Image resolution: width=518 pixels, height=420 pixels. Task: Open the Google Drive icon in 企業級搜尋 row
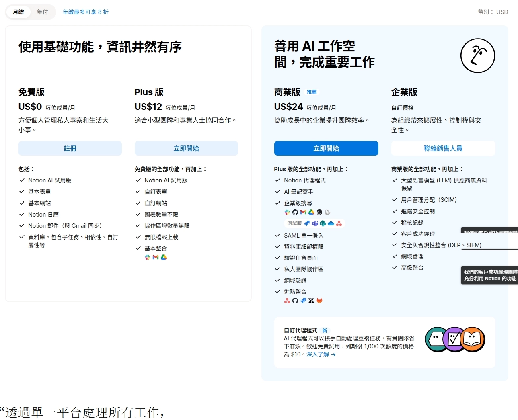(x=311, y=212)
